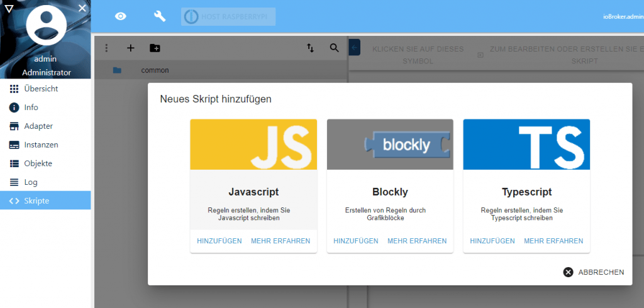
Task: Click the ABBRECHEN cancel button
Action: point(594,272)
